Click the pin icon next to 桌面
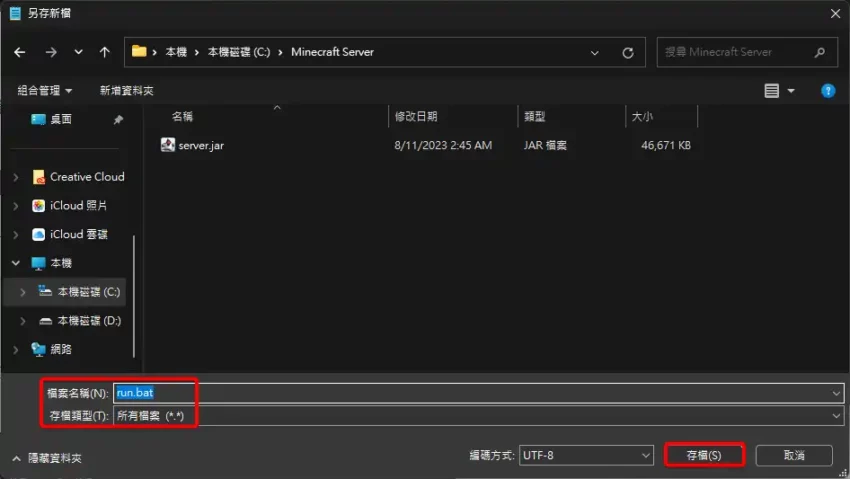Screen dimensions: 850x479 click(118, 120)
